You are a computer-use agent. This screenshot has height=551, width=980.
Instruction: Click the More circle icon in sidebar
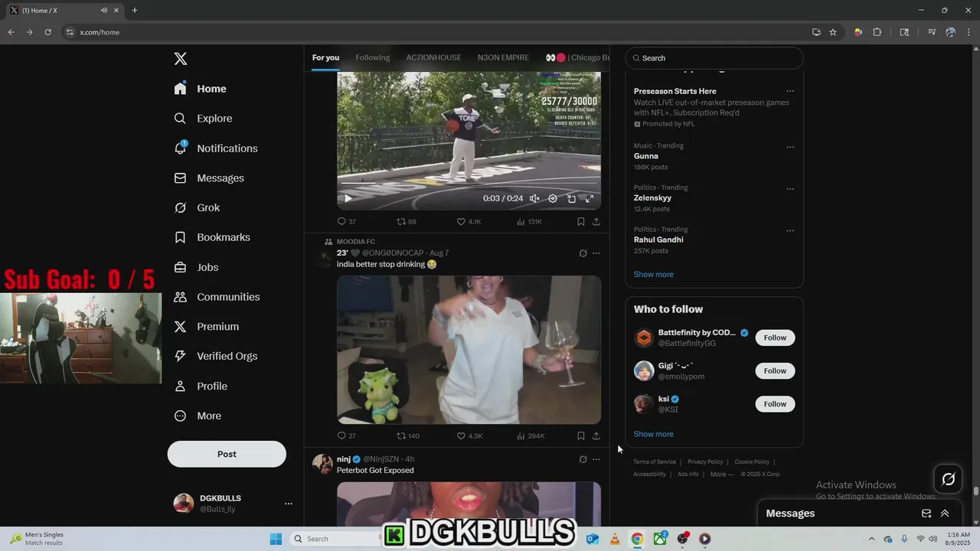(180, 416)
